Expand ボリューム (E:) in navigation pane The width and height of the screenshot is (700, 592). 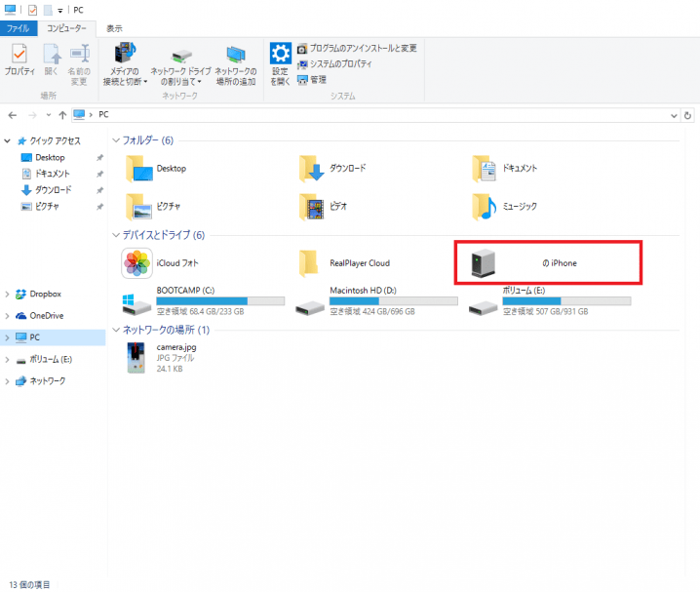pyautogui.click(x=7, y=360)
